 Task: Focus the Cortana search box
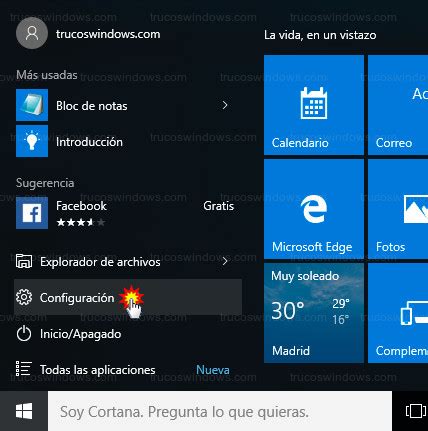[x=220, y=411]
